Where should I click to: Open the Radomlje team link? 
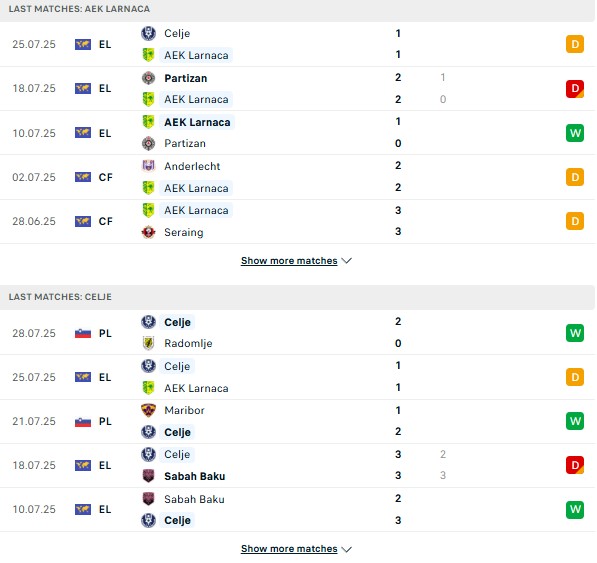pos(188,343)
